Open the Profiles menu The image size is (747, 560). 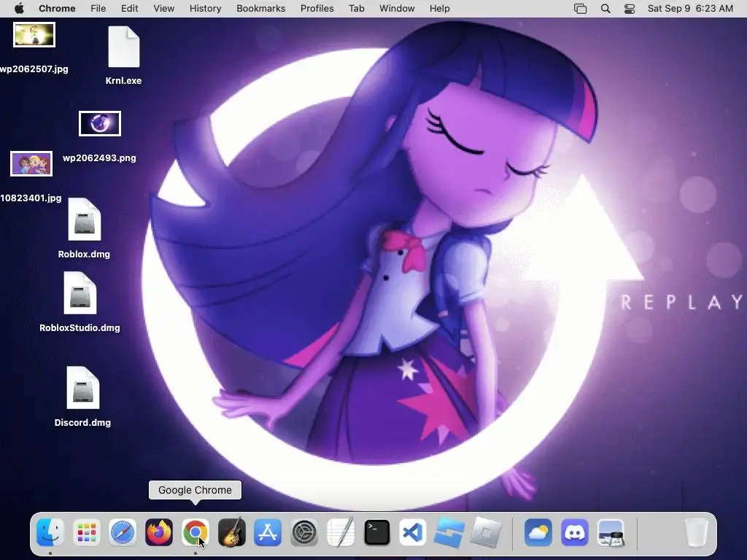(317, 9)
